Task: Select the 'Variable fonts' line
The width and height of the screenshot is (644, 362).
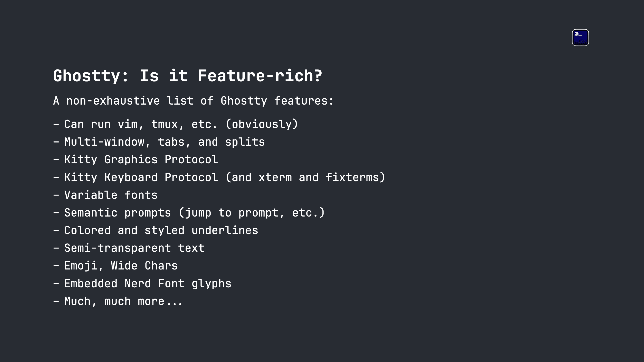Action: point(105,195)
